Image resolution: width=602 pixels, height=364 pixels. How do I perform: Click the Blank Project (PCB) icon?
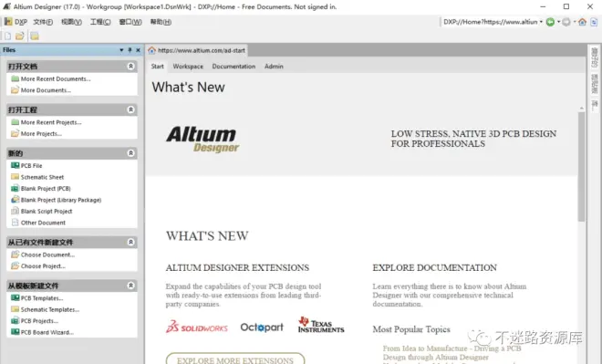pos(15,188)
